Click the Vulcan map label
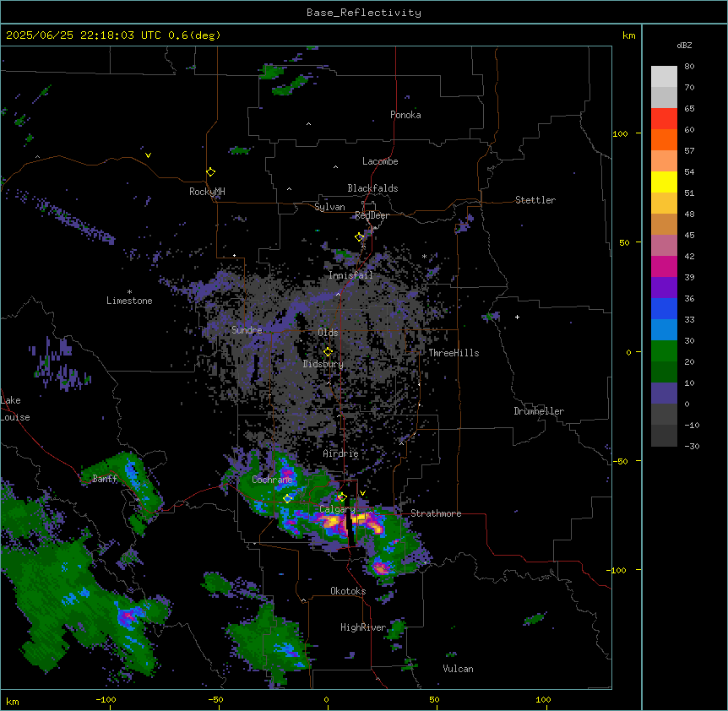Viewport: 728px width, 711px height. 459,669
